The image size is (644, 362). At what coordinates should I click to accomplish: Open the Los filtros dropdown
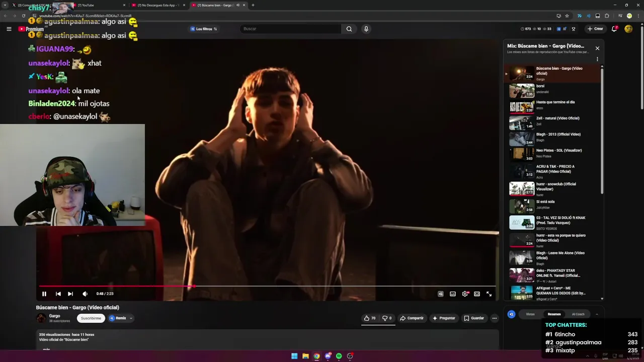coord(204,29)
